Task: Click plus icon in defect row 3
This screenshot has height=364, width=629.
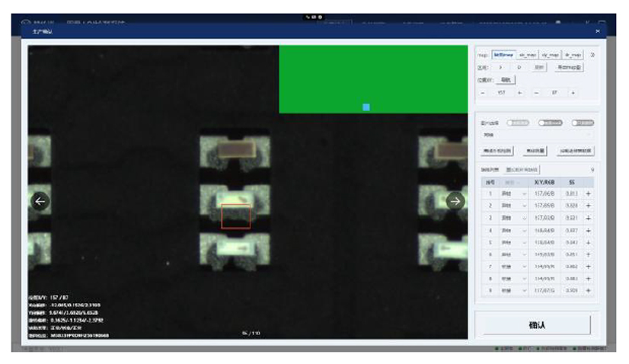Action: (588, 218)
